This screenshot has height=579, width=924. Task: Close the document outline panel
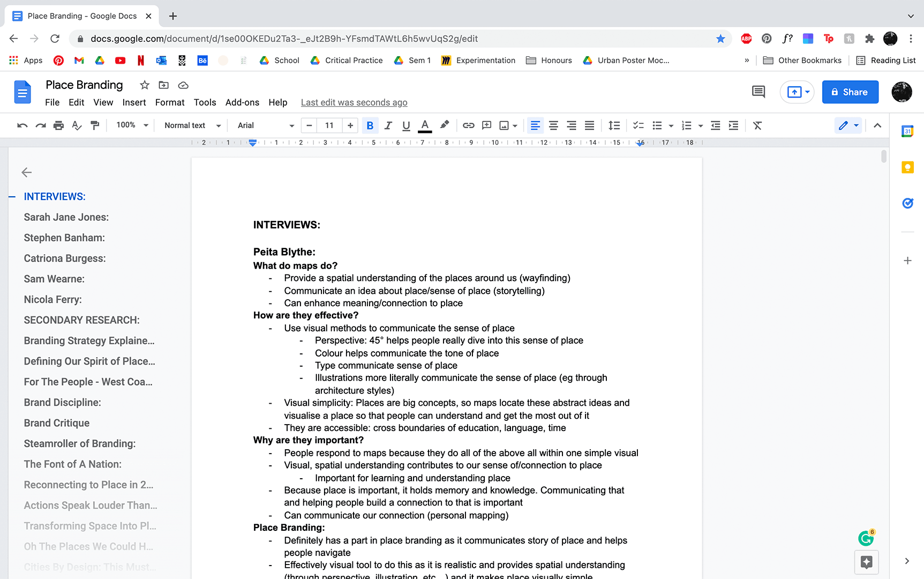click(27, 172)
